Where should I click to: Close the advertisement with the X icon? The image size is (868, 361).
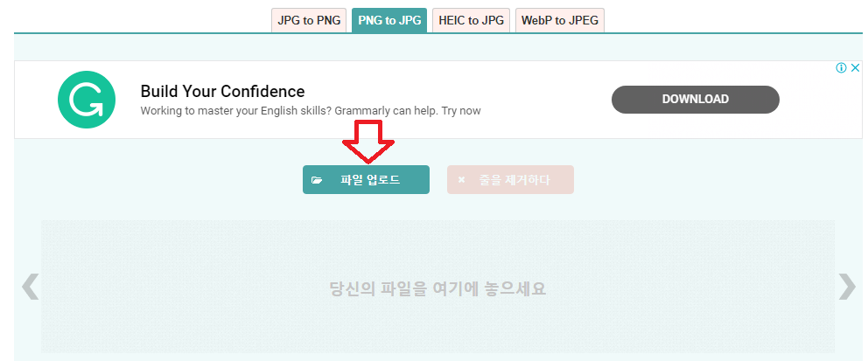pyautogui.click(x=855, y=68)
